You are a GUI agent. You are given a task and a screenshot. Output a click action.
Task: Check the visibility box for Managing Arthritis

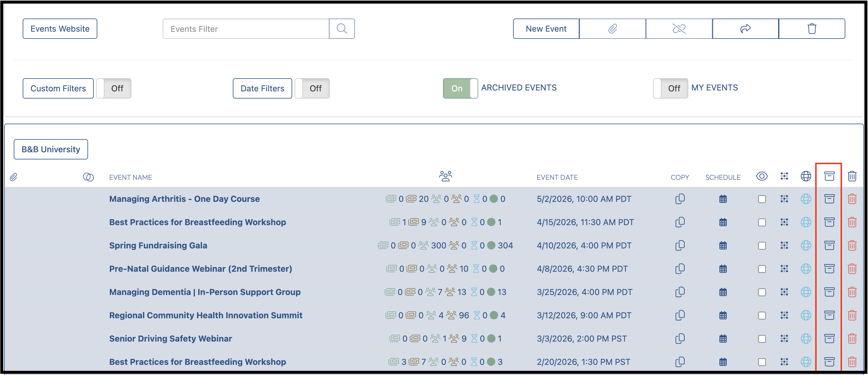[x=762, y=199]
